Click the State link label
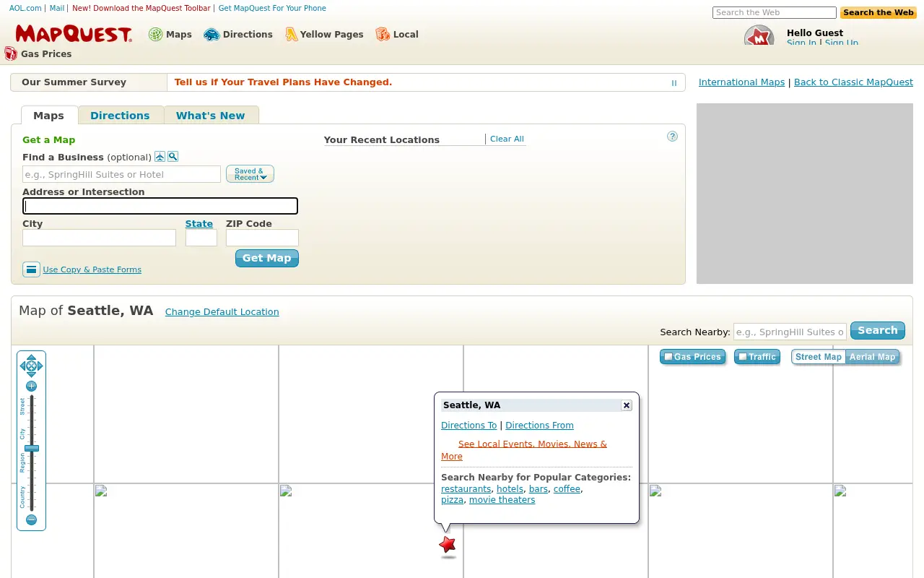The image size is (924, 578). pos(199,224)
